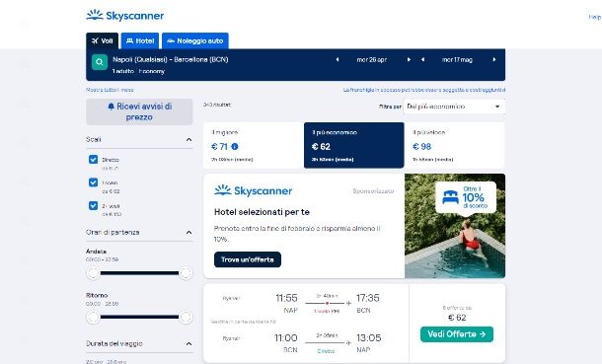Click Ritorno slider right handle
Viewport: 602px width, 364px height.
(186, 318)
